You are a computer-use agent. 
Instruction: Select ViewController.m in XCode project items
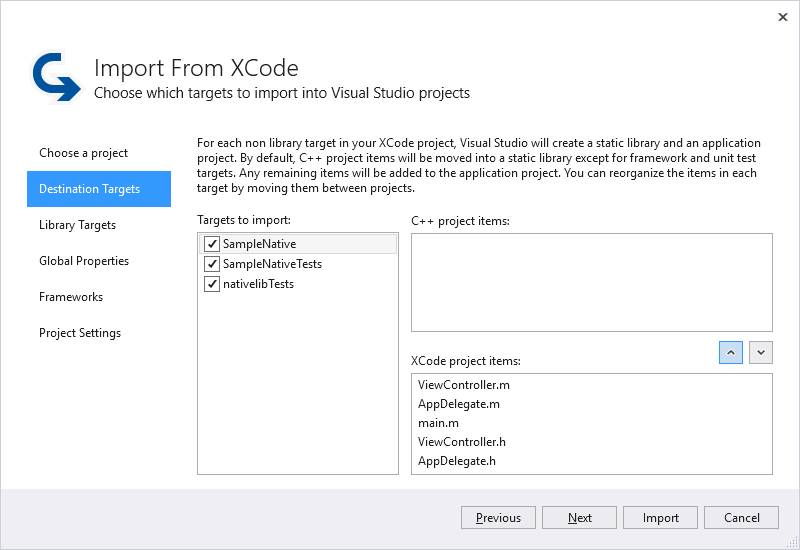tap(592, 385)
